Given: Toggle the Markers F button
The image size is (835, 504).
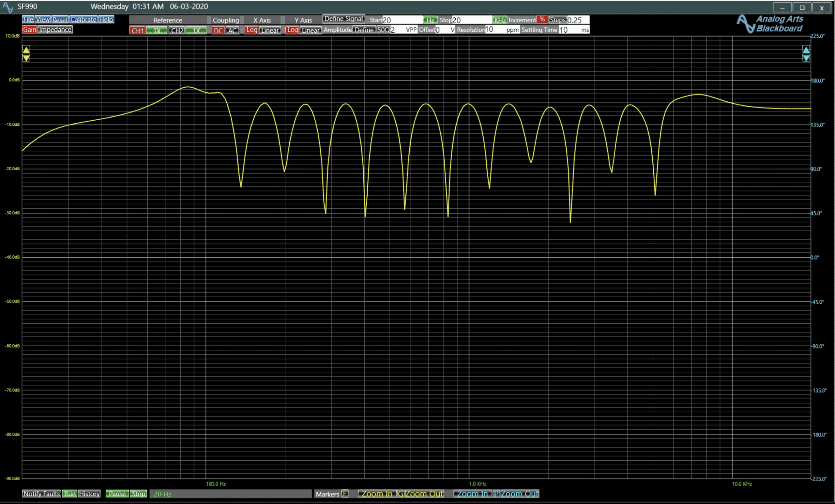Looking at the screenshot, I should pos(345,494).
